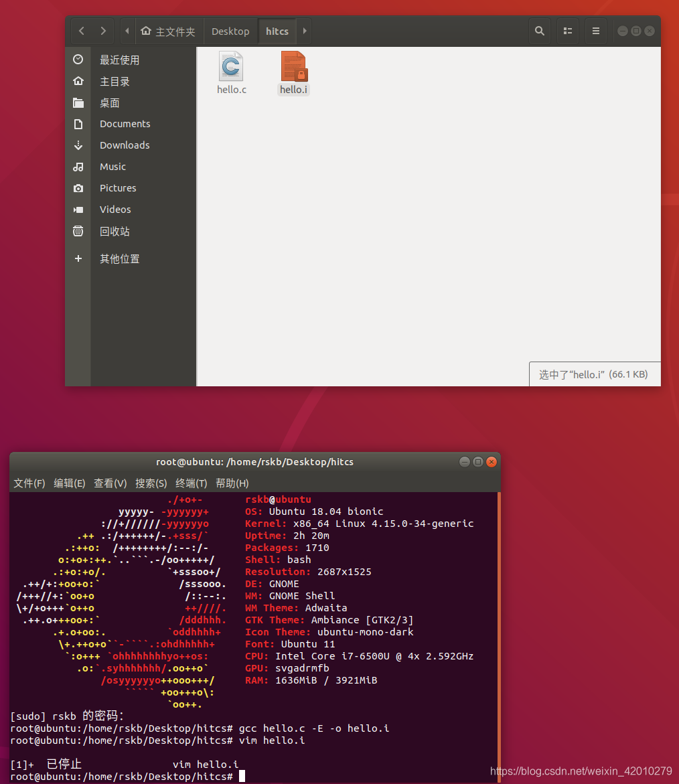Maximize the terminal window

coord(478,461)
